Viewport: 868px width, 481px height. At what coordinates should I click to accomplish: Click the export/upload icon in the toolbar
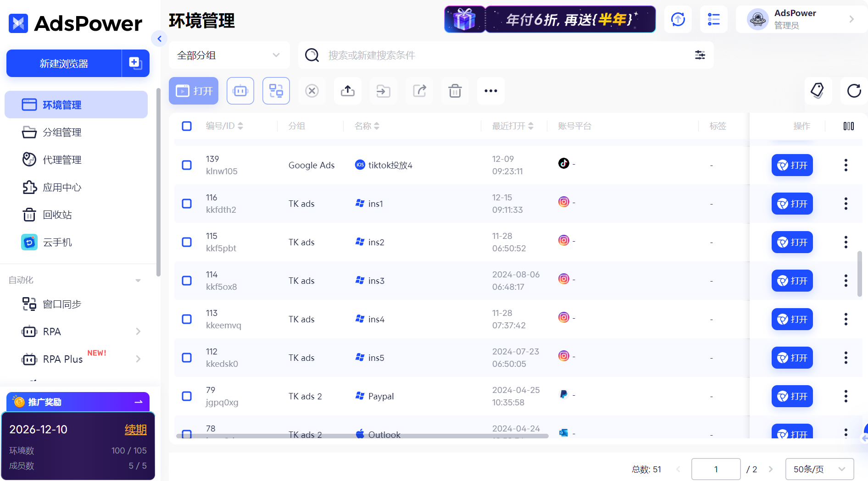pos(347,91)
